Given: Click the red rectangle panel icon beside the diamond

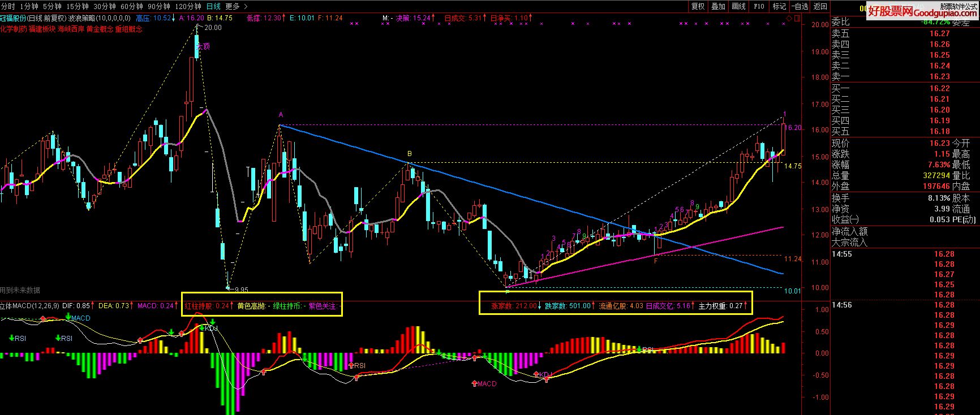Looking at the screenshot, I should pos(797,19).
